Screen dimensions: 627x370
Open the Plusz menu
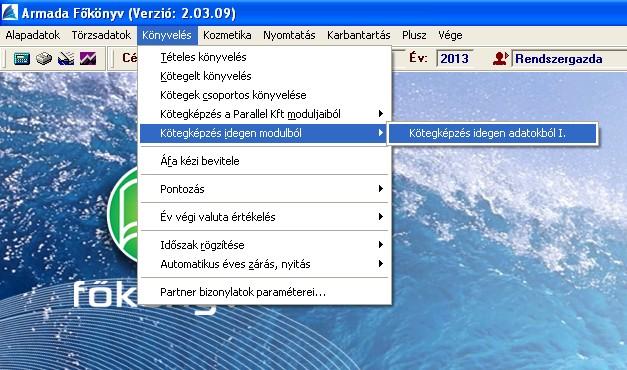[x=414, y=35]
